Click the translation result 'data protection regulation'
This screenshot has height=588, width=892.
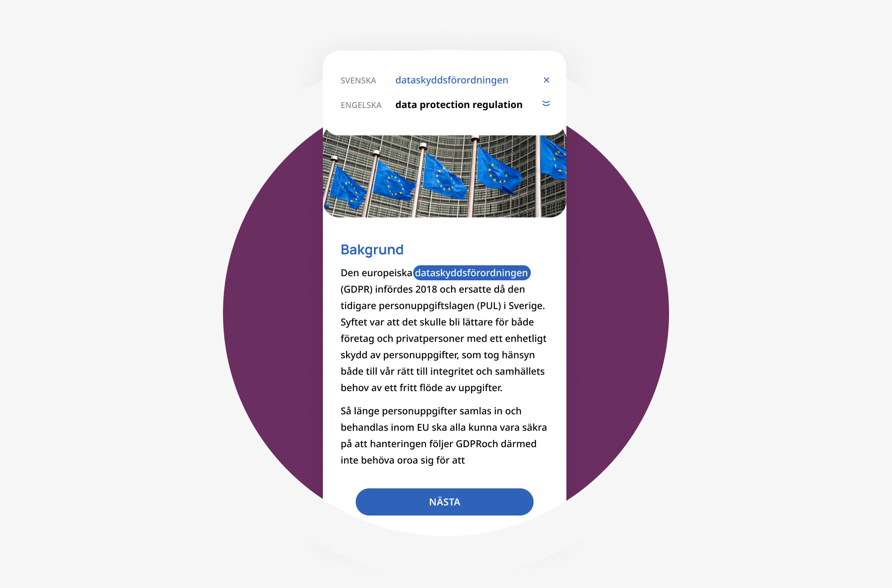click(460, 103)
